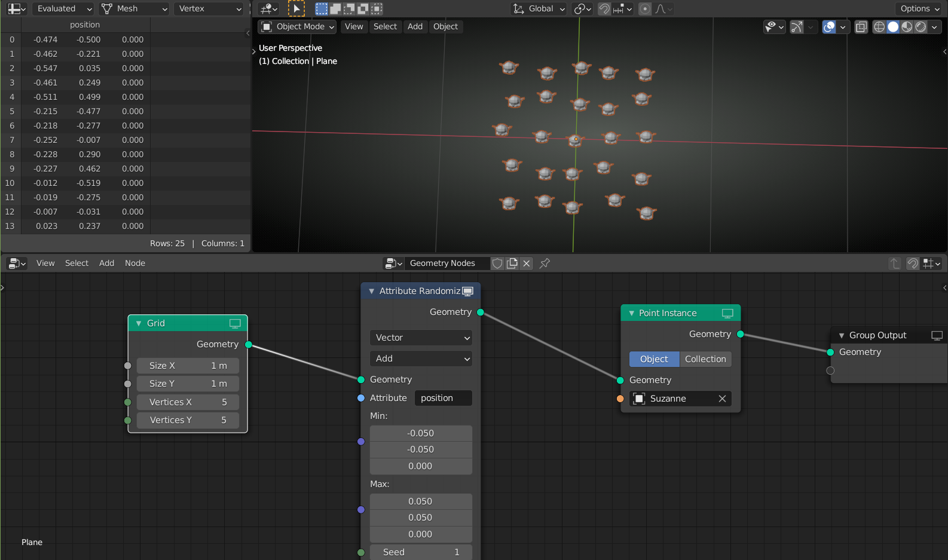
Task: Open proportional falloff curve menu
Action: 663,9
